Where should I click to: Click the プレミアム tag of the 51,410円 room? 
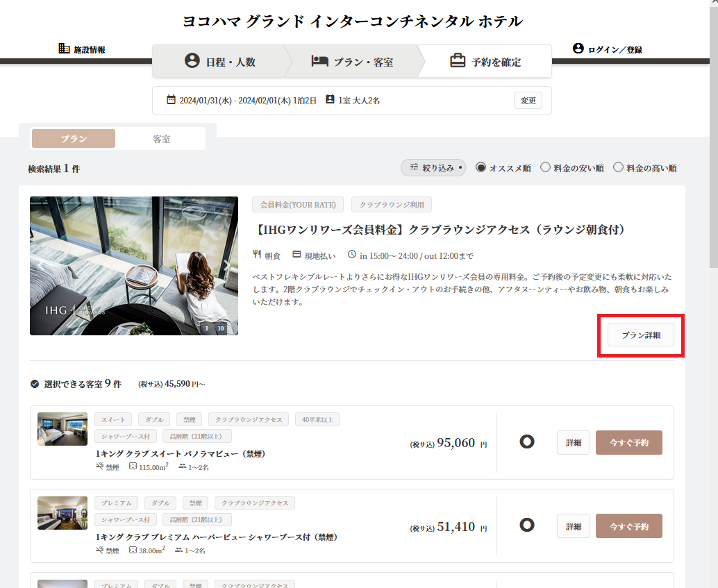(116, 503)
